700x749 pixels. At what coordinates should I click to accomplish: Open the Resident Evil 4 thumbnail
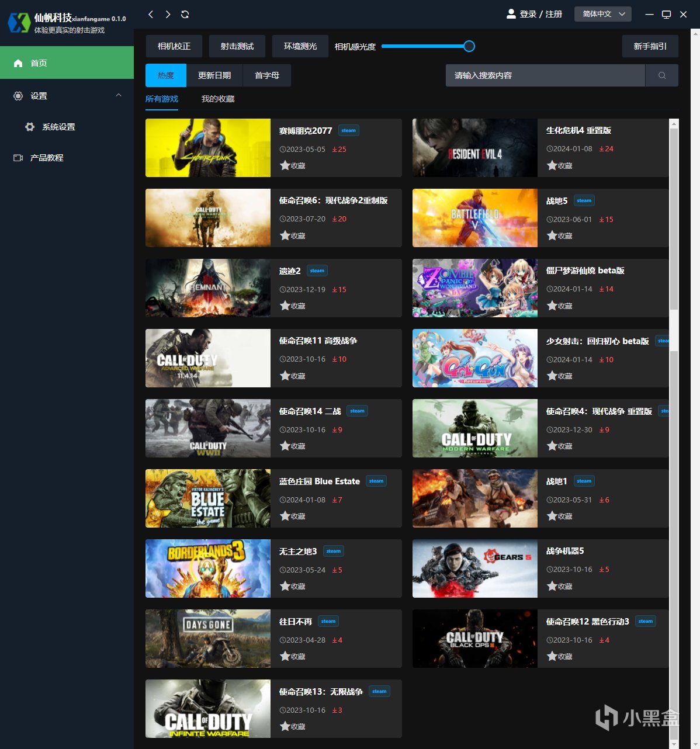pyautogui.click(x=475, y=148)
